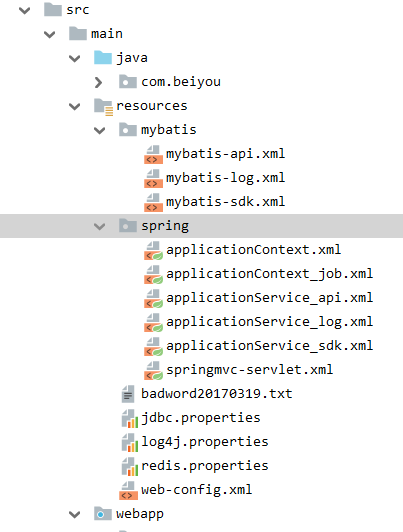Viewport: 403px width, 532px height.
Task: Click the log4j.properties file icon
Action: [130, 442]
